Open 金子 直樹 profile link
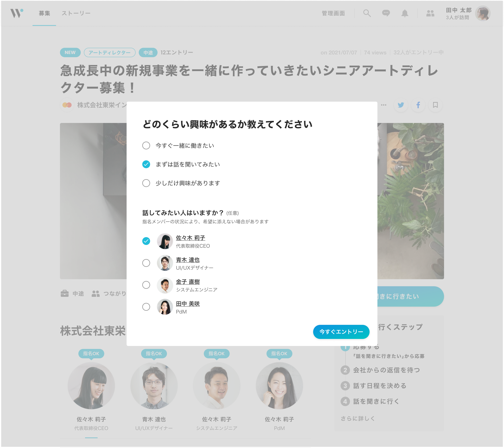Screen dimensions: 504x448 pyautogui.click(x=188, y=281)
